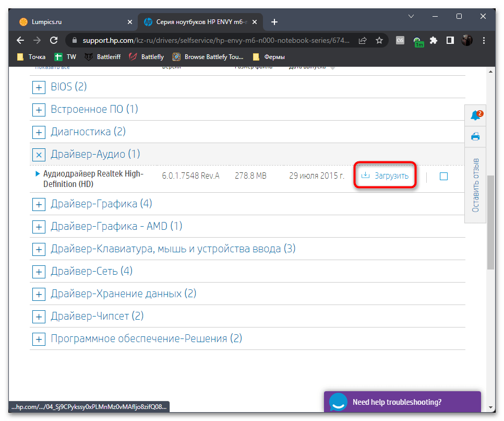Go back to the previous page
504x421 pixels.
click(x=20, y=40)
